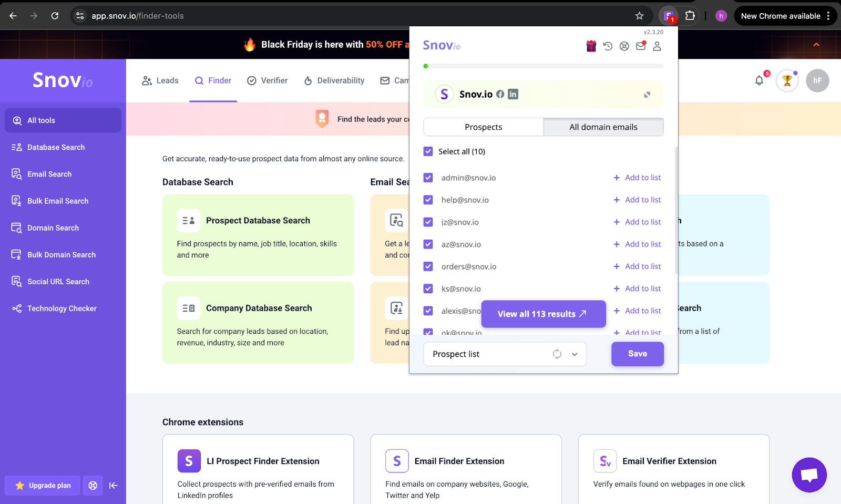This screenshot has width=841, height=504.
Task: Collapse the Snov.io company card arrow
Action: coord(647,95)
